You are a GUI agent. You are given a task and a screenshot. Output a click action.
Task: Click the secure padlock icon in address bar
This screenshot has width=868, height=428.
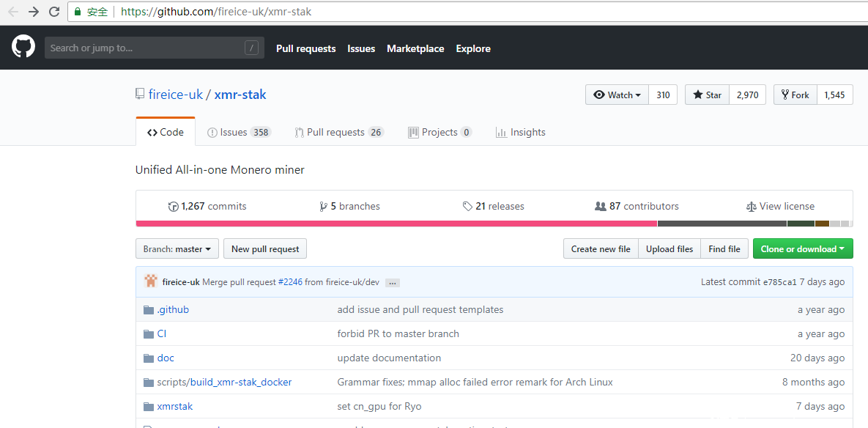(x=78, y=12)
